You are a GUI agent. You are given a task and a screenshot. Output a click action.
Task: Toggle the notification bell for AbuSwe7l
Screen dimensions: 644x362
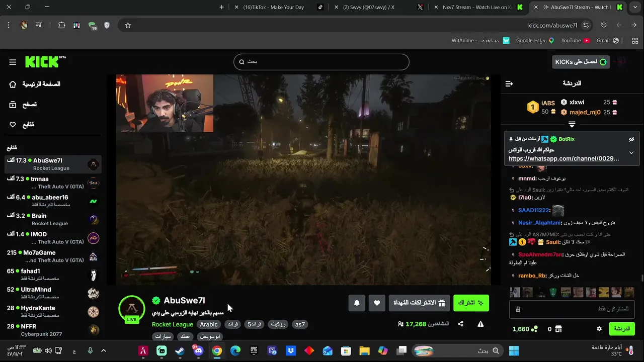click(x=357, y=303)
